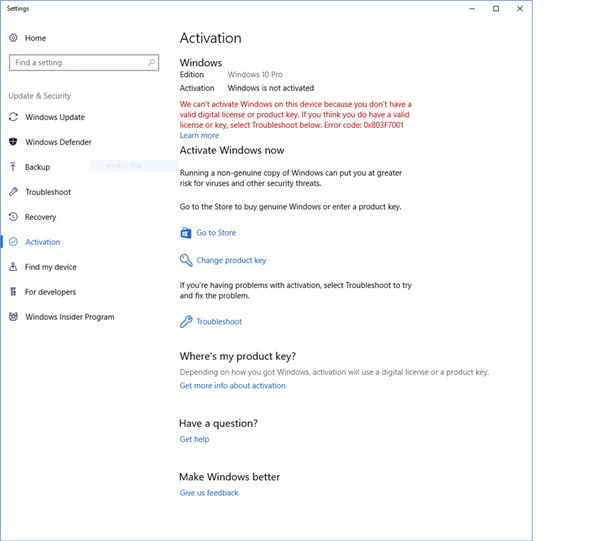This screenshot has width=600, height=541.
Task: Click the Go to Store link
Action: pyautogui.click(x=216, y=233)
